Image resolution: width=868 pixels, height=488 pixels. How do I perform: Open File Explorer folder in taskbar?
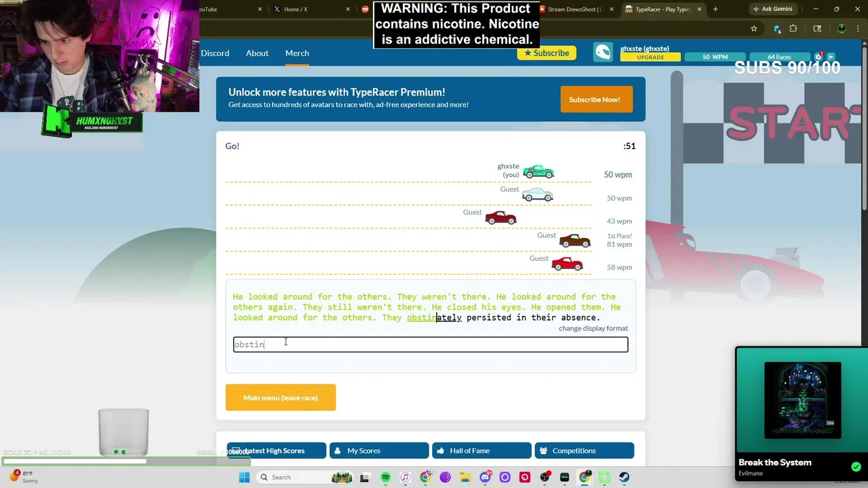click(465, 477)
